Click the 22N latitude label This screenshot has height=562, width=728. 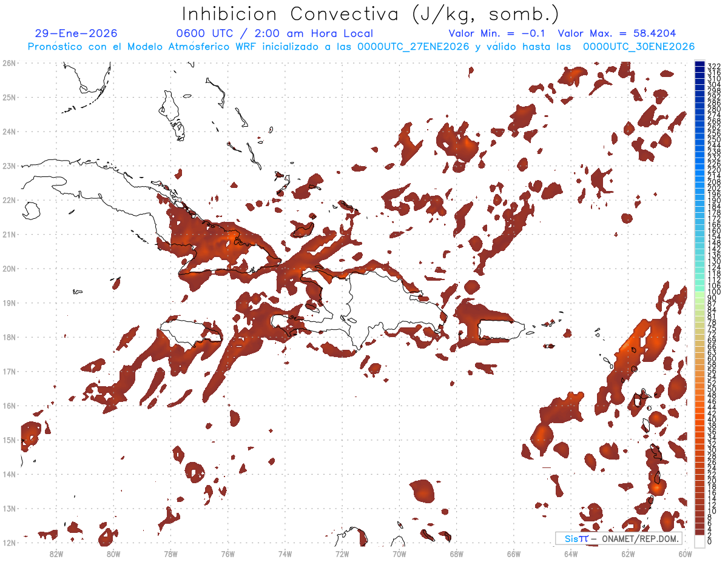point(9,200)
